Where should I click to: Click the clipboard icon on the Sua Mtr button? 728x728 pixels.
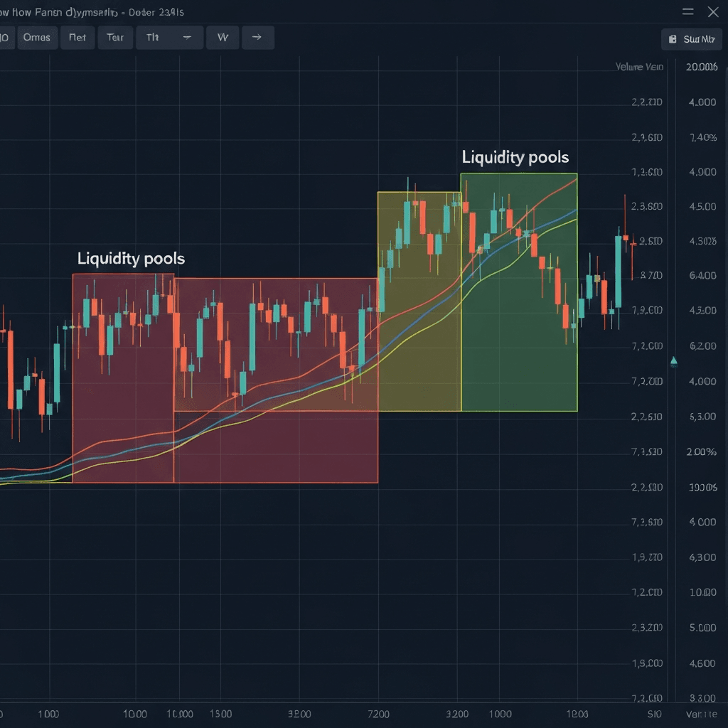click(x=671, y=39)
